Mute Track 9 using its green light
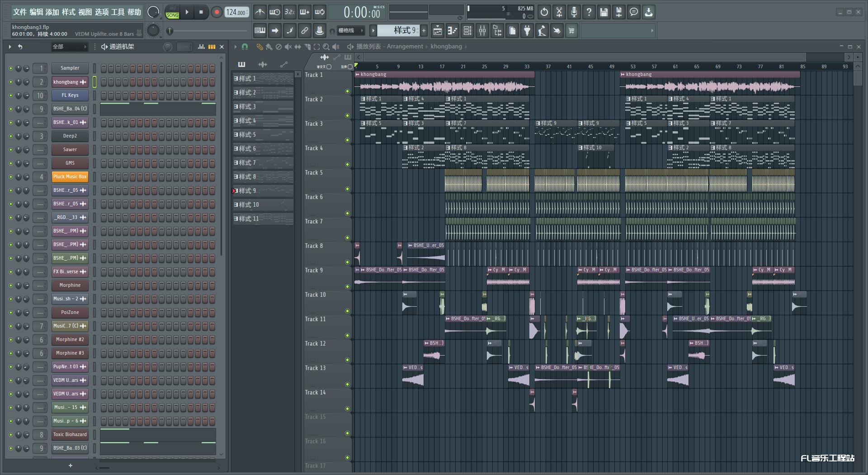The width and height of the screenshot is (868, 475). (x=348, y=286)
